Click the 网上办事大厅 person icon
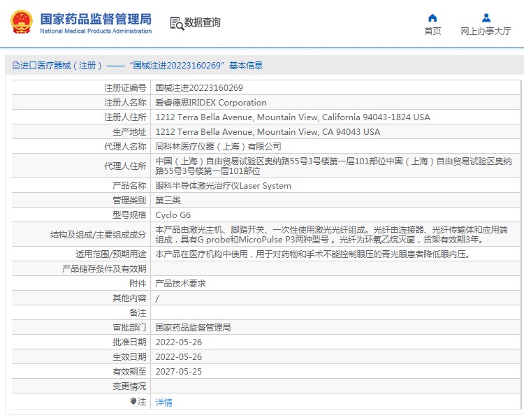This screenshot has width=524, height=420. (486, 17)
